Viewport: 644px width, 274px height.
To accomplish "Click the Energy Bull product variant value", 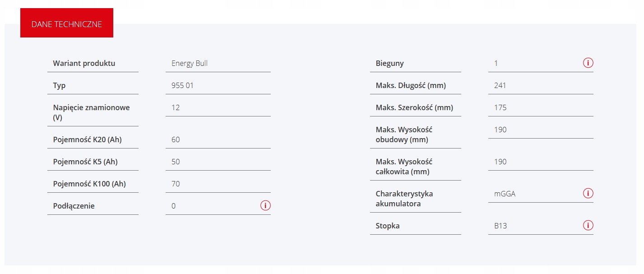I will click(x=190, y=63).
